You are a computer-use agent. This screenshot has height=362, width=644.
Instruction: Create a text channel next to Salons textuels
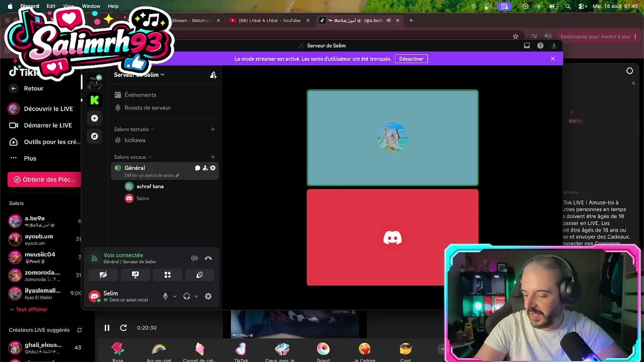tap(213, 129)
